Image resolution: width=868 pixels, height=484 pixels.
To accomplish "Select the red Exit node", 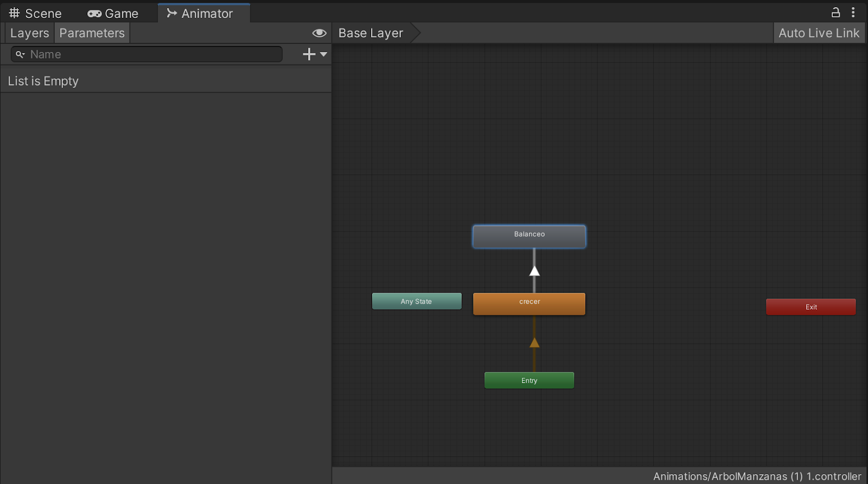I will tap(810, 307).
